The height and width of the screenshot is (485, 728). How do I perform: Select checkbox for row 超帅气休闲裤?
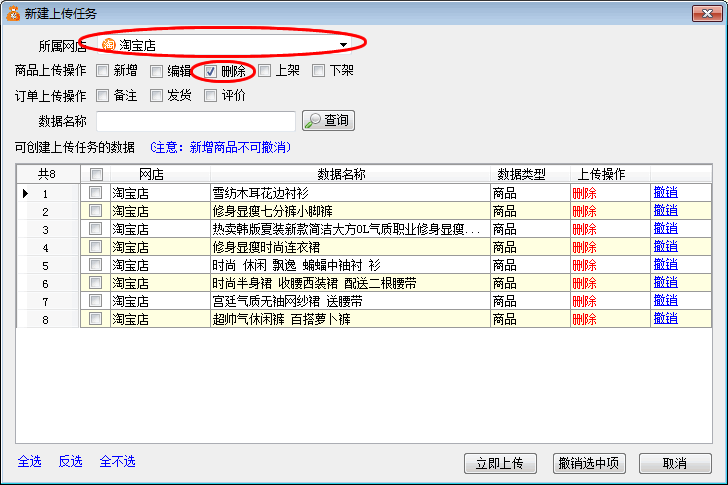point(95,319)
